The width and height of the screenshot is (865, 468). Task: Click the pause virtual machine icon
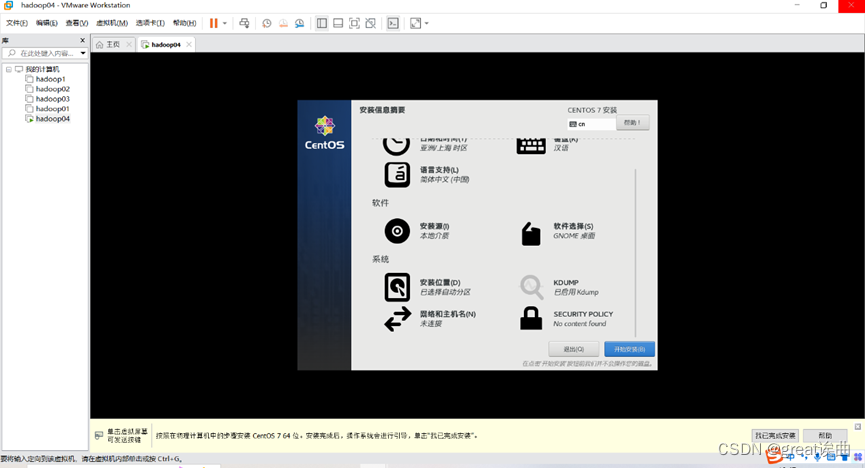[213, 23]
